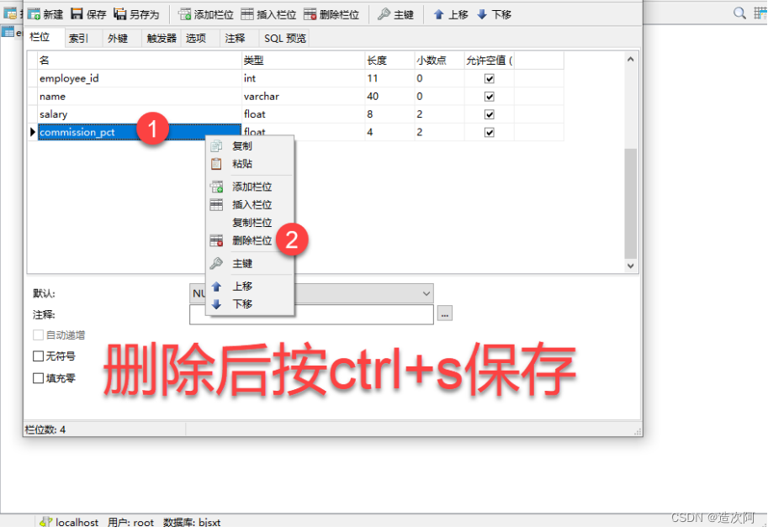Click the search magnifier icon top right
Image resolution: width=768 pixels, height=532 pixels.
[x=739, y=13]
